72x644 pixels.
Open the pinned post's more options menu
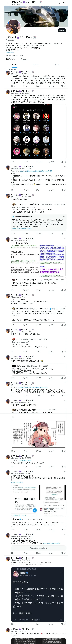click(65, 72)
